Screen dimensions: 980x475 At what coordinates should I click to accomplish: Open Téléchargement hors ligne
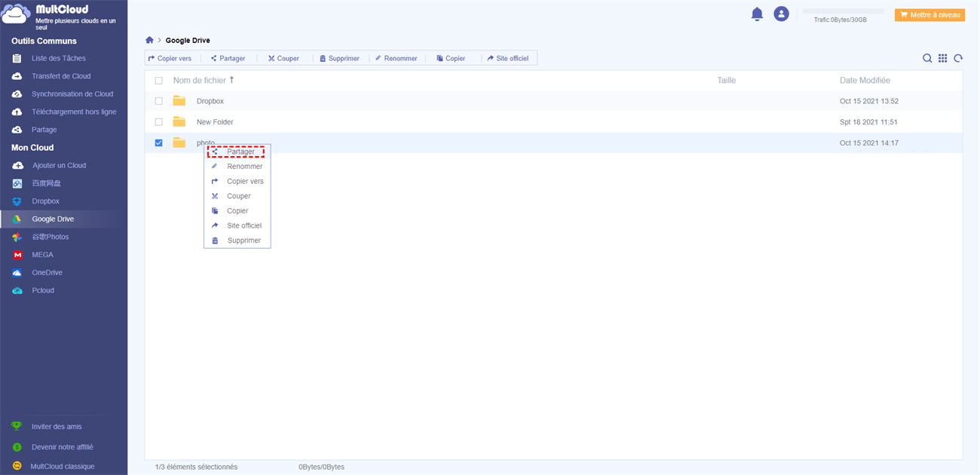tap(74, 112)
